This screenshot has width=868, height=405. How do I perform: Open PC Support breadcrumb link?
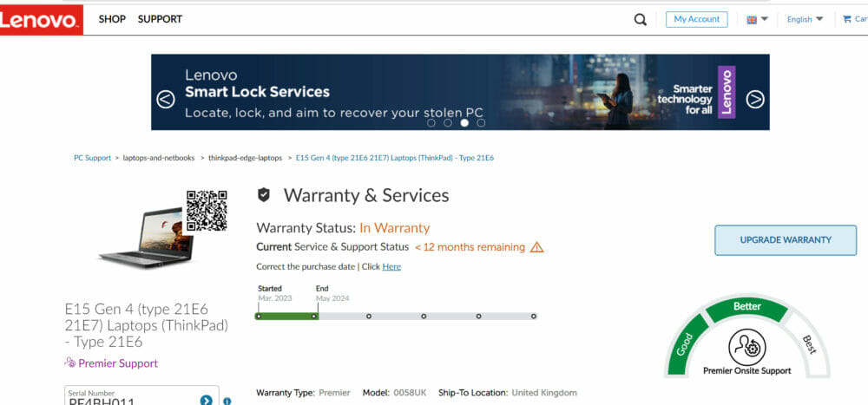point(93,158)
